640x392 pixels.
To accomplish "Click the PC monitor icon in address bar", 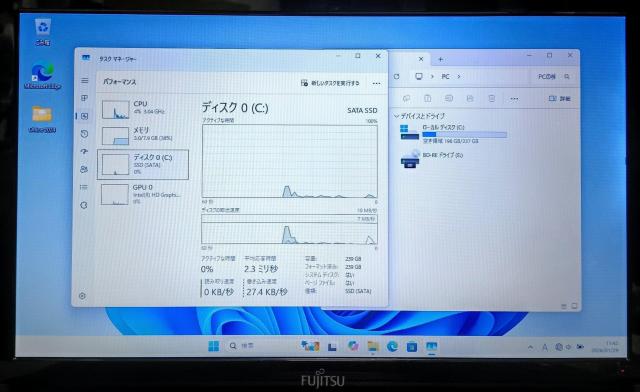I will pyautogui.click(x=419, y=76).
